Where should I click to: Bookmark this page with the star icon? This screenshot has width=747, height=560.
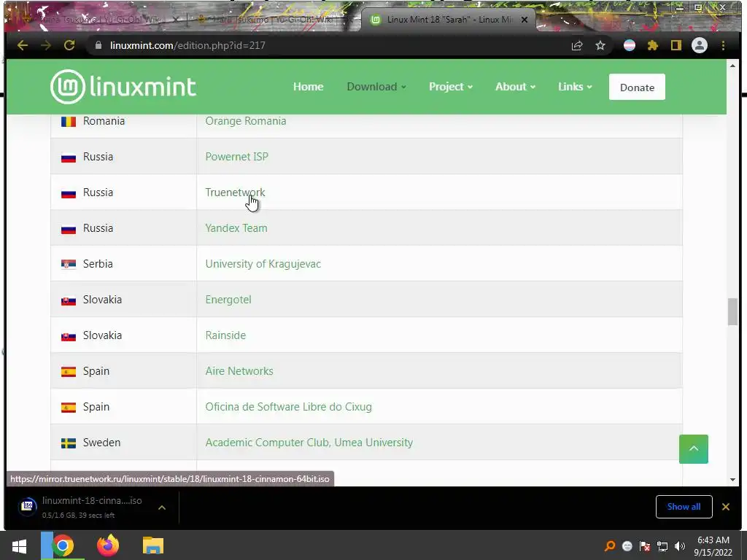coord(600,45)
